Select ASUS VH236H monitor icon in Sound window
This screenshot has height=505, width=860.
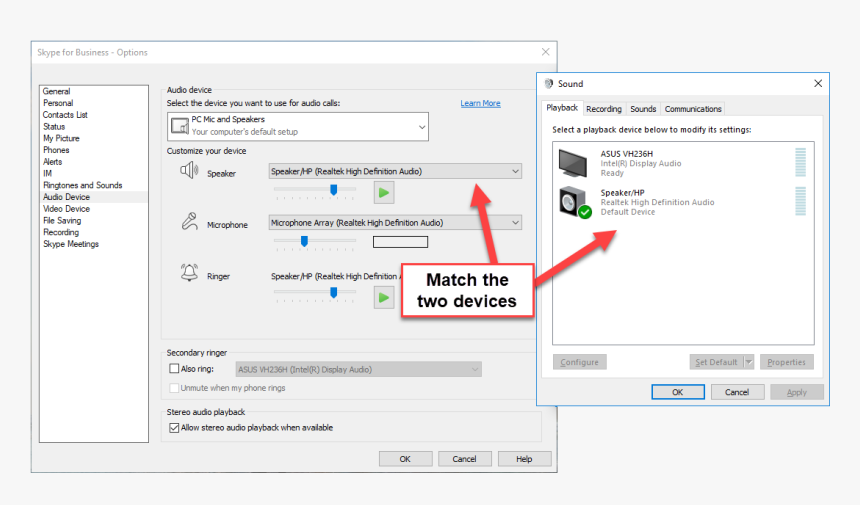click(573, 163)
